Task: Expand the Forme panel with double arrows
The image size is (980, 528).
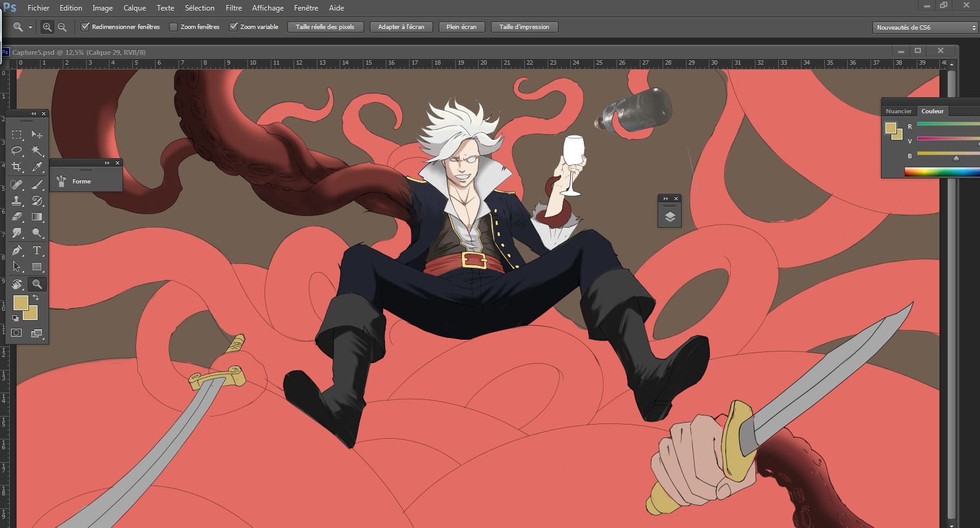Action: pyautogui.click(x=107, y=163)
